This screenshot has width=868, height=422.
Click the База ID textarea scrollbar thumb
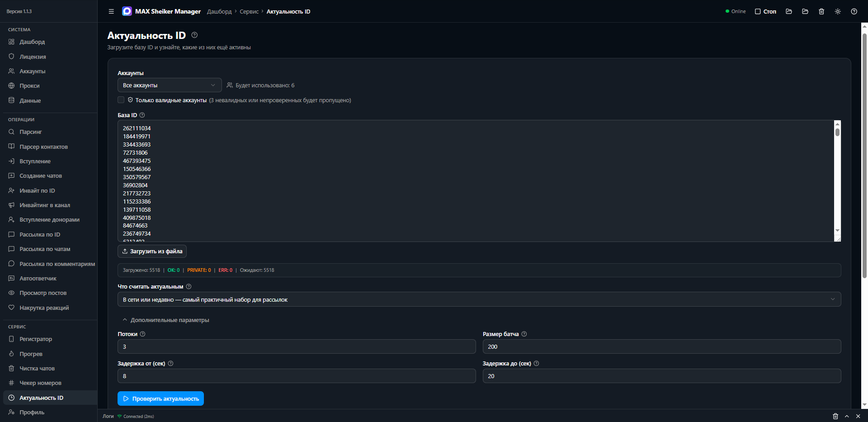(x=837, y=132)
